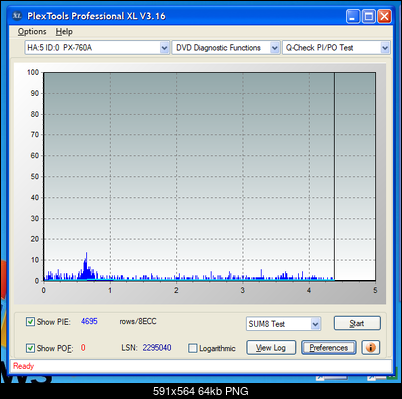Minimize the PlexTools window
The height and width of the screenshot is (399, 402).
(353, 16)
